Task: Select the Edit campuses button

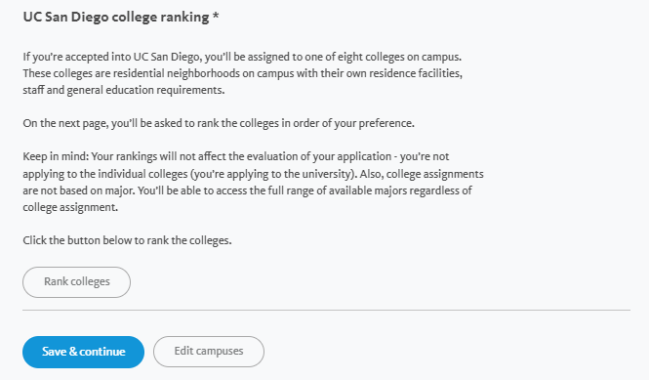Action: 209,351
